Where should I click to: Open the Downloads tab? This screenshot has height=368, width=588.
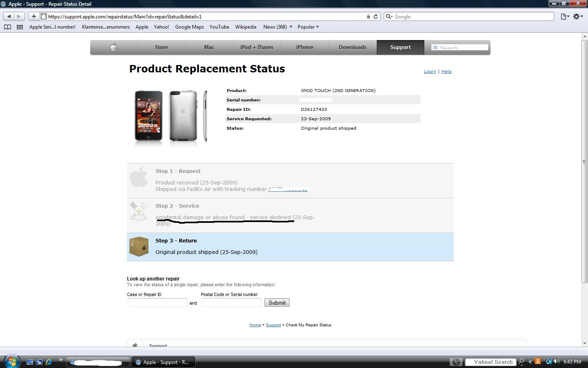352,47
